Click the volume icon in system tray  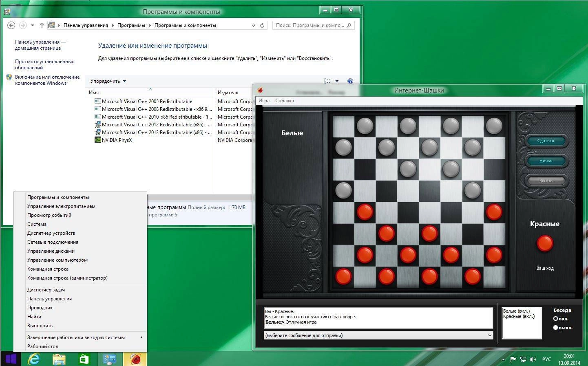533,359
